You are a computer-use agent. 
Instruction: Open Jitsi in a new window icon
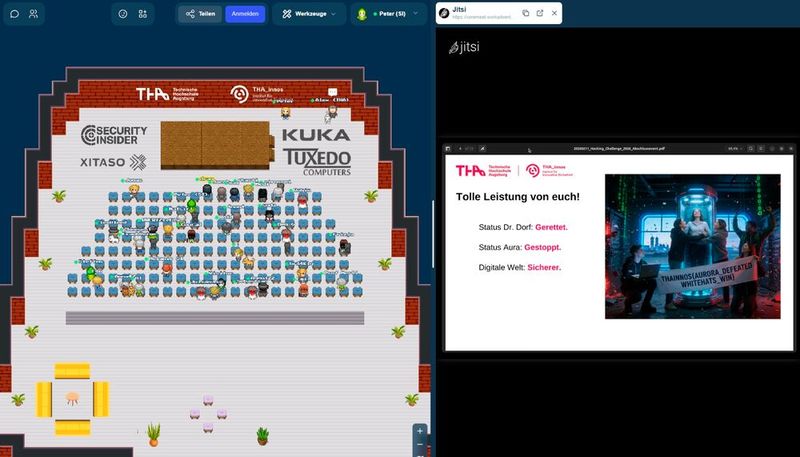pos(540,13)
